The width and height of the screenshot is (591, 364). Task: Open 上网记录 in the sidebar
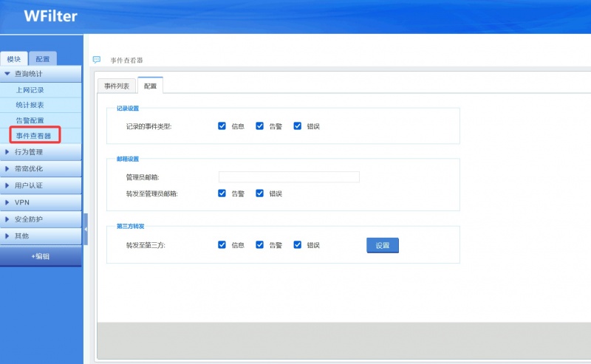pos(41,90)
